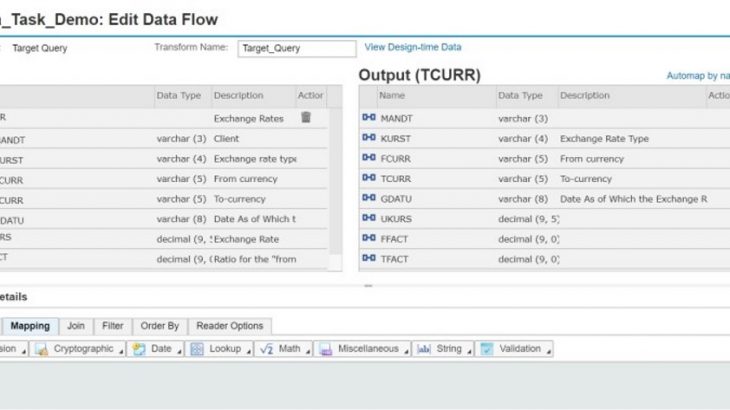This screenshot has height=410, width=730.
Task: Click the mapping icon beside MANDT output
Action: (369, 118)
